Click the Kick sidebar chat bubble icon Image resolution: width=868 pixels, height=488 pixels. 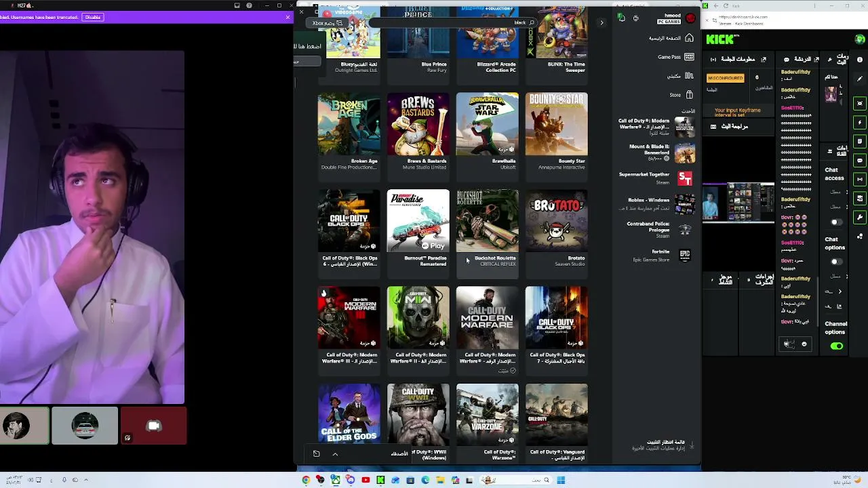coord(860,161)
